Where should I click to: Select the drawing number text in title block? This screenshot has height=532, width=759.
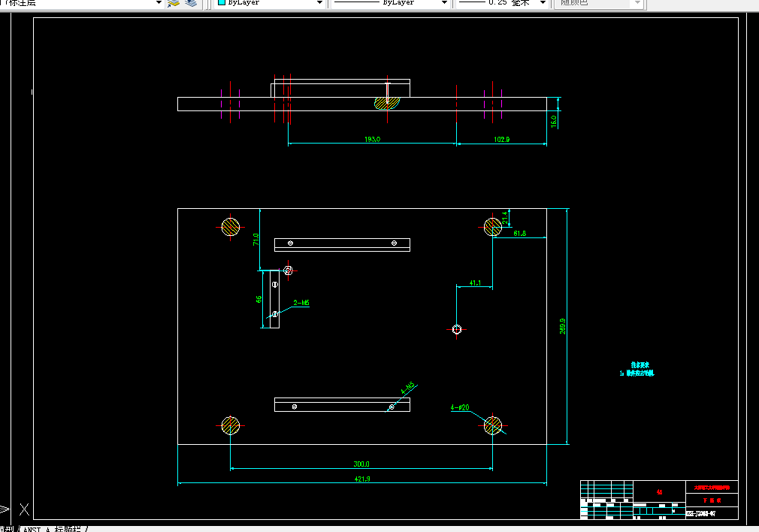point(700,514)
